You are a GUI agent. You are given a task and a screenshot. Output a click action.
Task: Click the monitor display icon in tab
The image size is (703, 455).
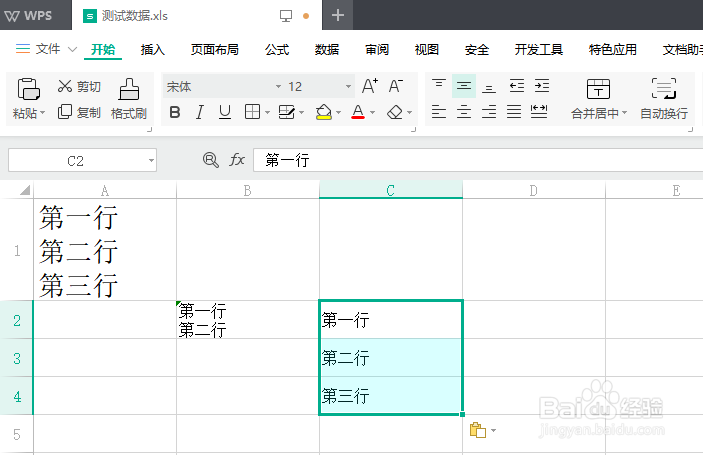tap(286, 16)
